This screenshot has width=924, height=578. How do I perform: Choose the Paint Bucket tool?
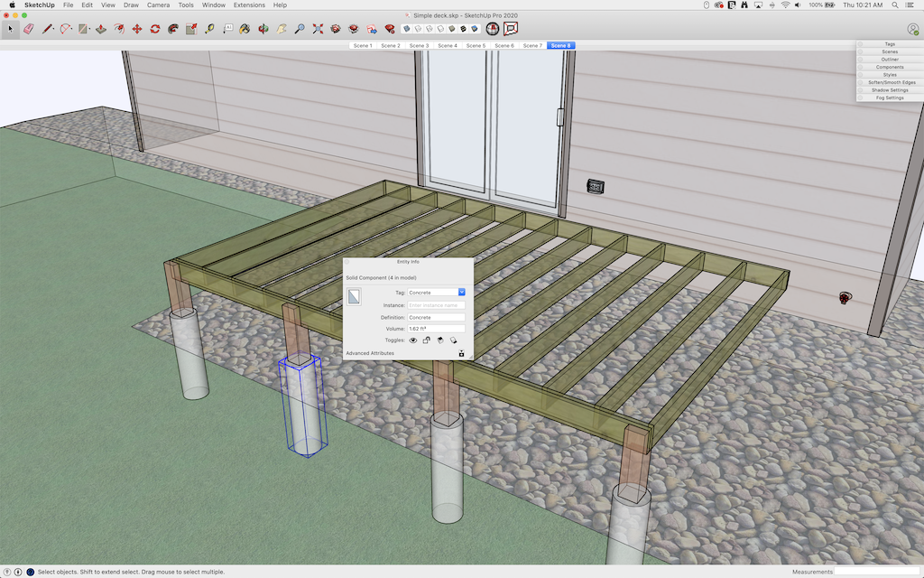point(245,29)
